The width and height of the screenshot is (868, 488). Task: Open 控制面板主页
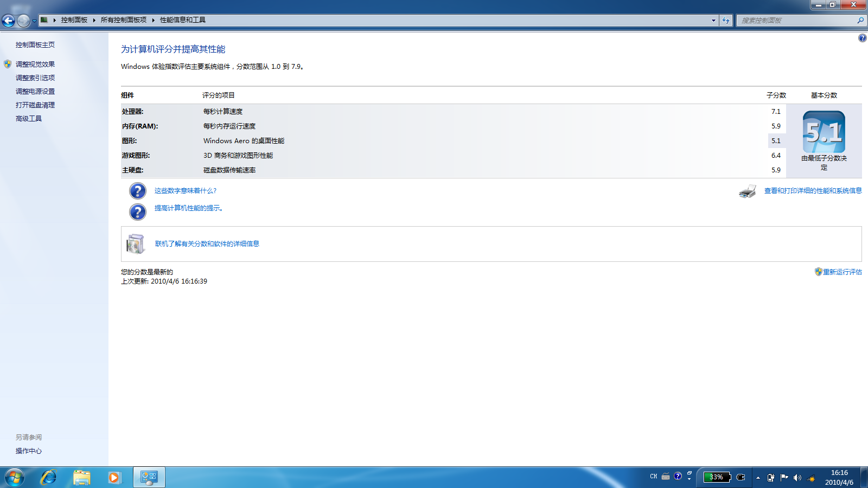(x=35, y=45)
